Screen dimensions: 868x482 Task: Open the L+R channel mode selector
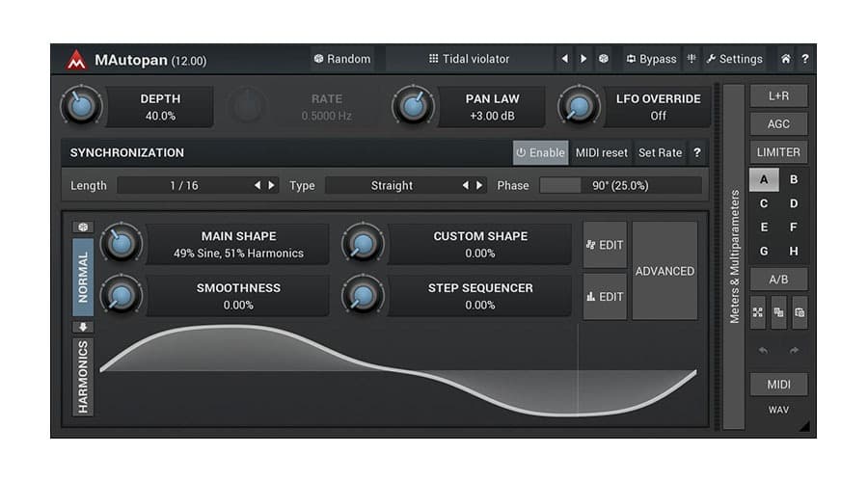click(x=778, y=95)
